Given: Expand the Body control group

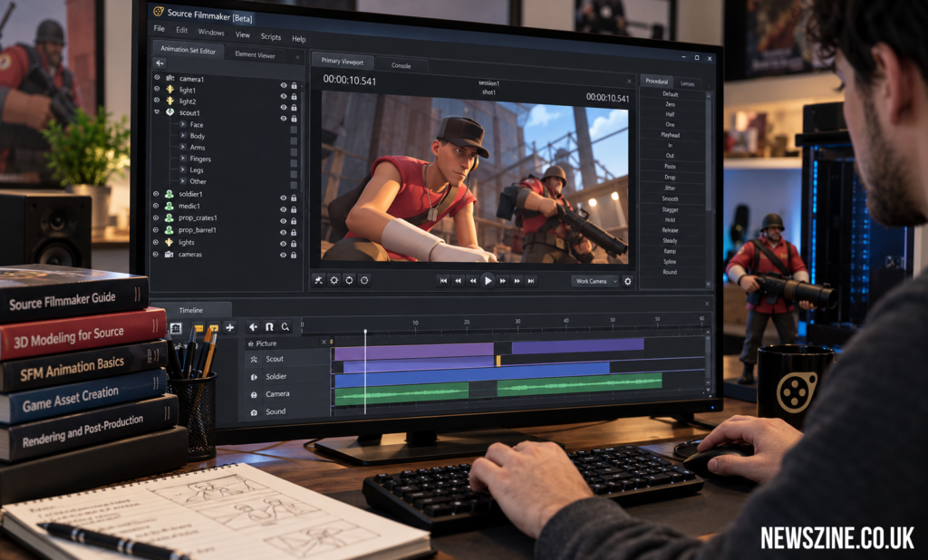Looking at the screenshot, I should [x=183, y=136].
